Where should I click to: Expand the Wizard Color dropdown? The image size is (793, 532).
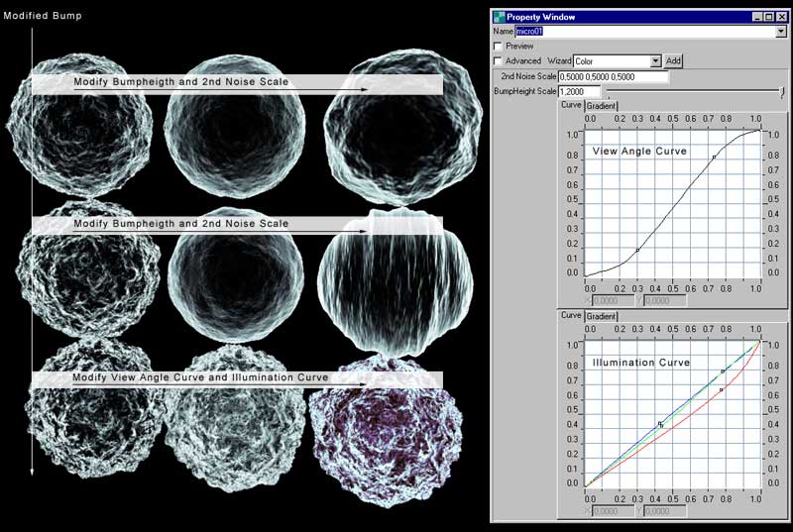(655, 61)
